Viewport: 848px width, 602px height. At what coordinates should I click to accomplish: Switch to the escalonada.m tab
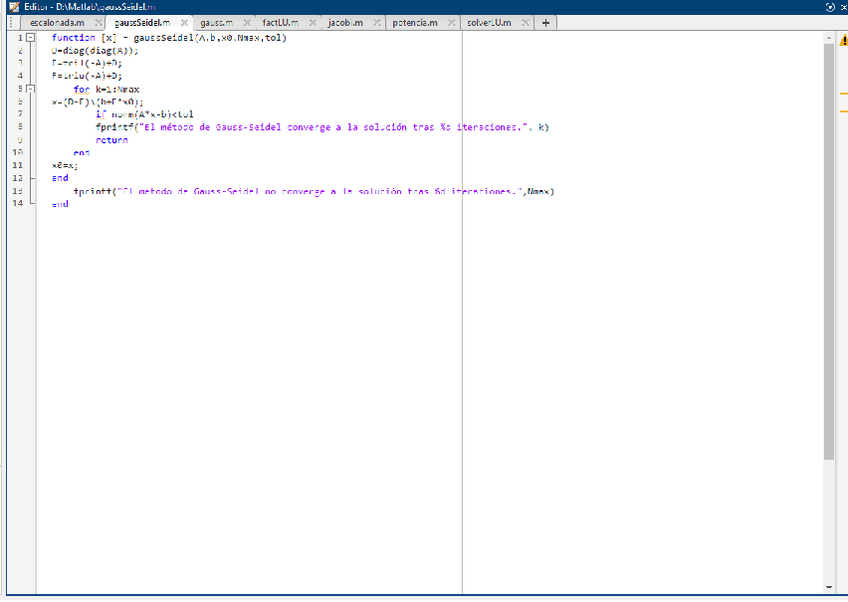click(x=57, y=22)
